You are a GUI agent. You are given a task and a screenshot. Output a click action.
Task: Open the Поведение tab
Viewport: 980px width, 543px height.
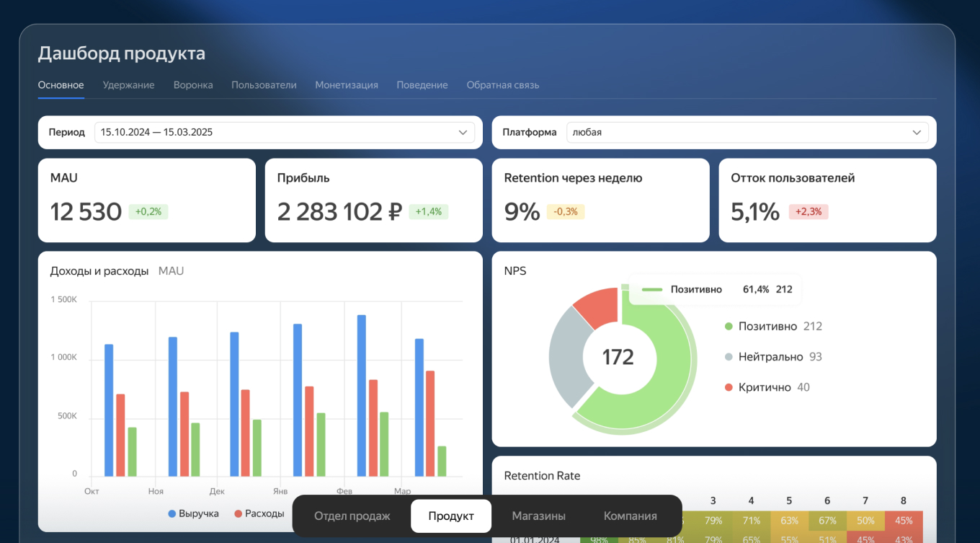(x=422, y=85)
